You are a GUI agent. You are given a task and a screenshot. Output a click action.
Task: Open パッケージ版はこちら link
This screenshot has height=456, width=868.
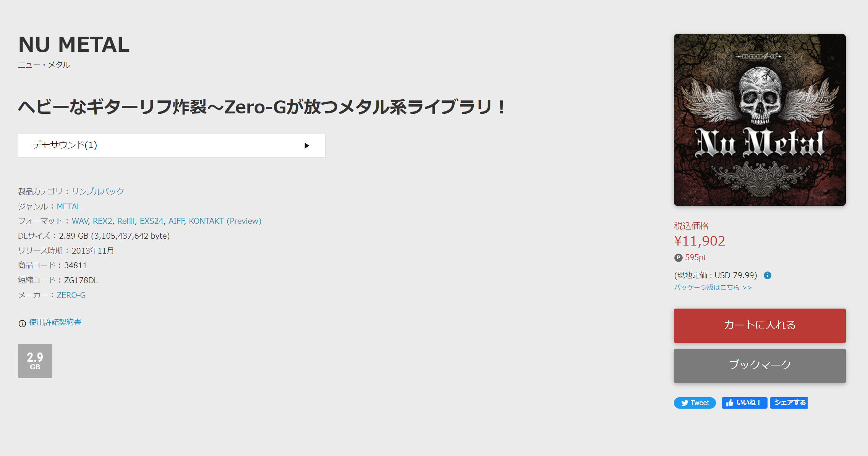(713, 288)
